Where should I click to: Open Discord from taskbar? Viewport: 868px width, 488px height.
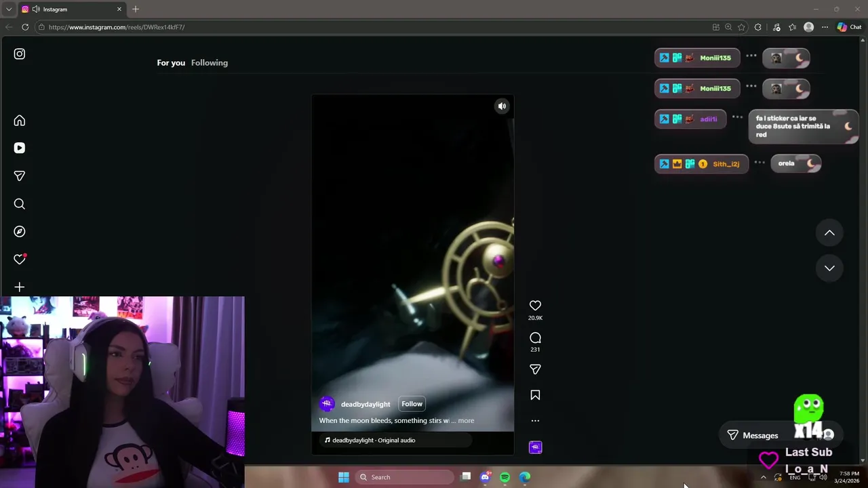coord(485,477)
